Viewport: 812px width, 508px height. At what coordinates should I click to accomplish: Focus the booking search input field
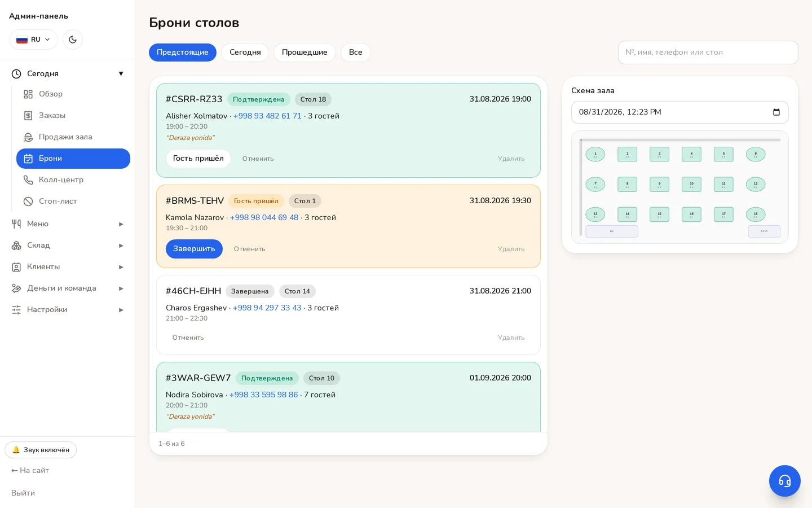tap(708, 52)
